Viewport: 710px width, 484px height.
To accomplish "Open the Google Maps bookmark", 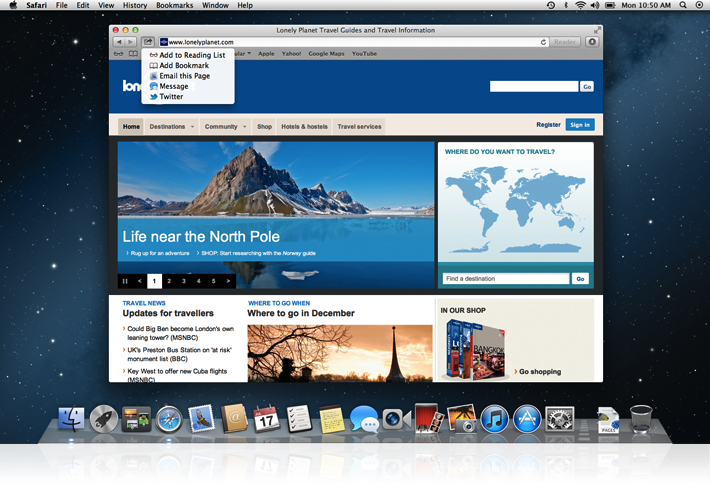I will click(326, 53).
